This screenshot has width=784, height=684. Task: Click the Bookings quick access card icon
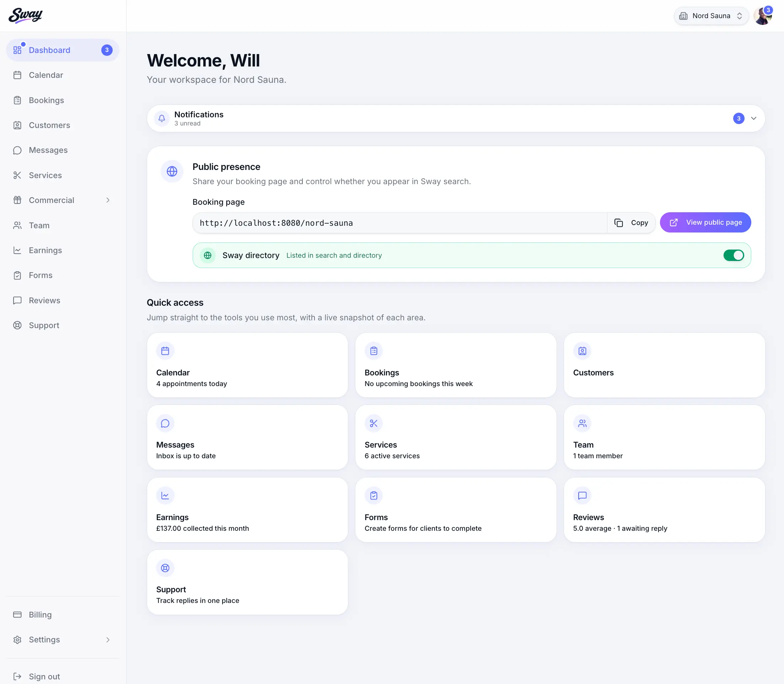point(374,351)
